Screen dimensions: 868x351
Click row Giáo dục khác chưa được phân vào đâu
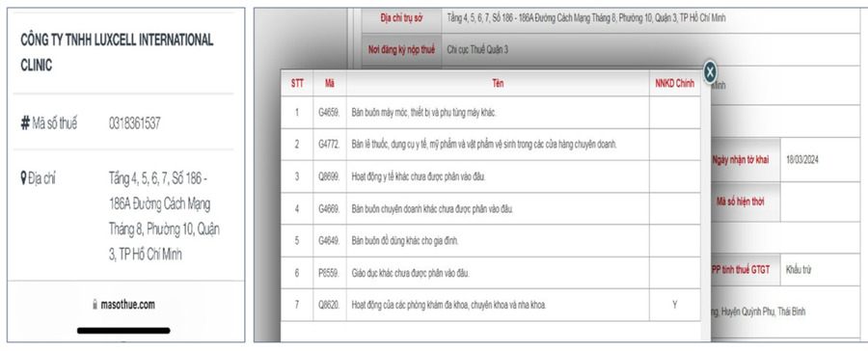(491, 273)
